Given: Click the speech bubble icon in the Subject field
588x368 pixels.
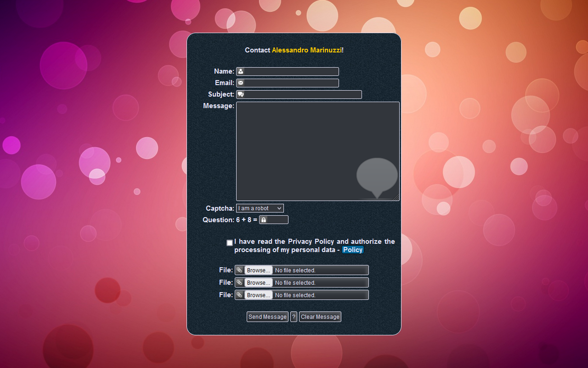Looking at the screenshot, I should point(241,94).
